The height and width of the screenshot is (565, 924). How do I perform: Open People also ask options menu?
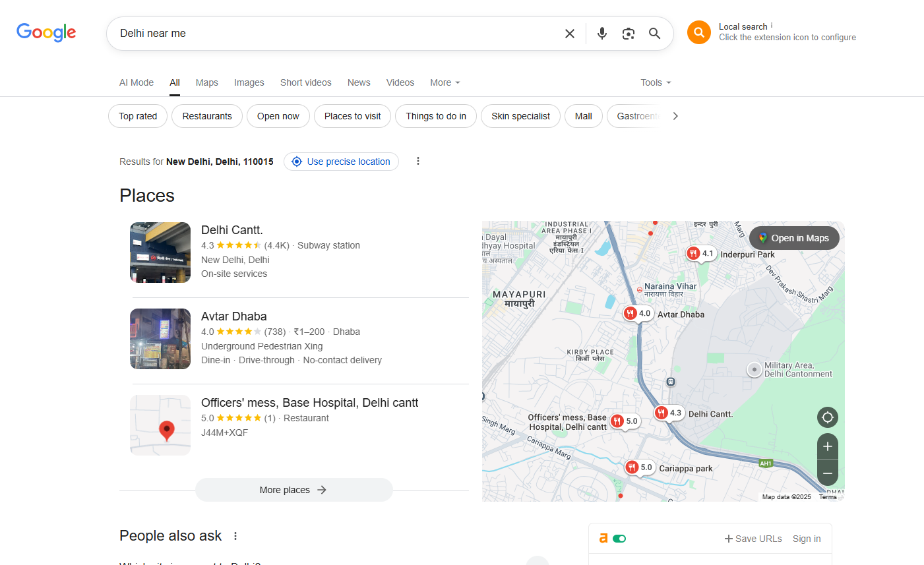235,536
